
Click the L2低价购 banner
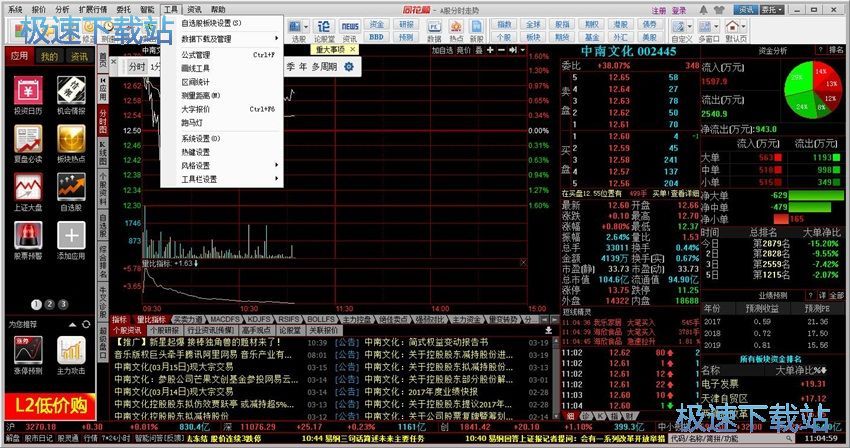click(x=50, y=406)
